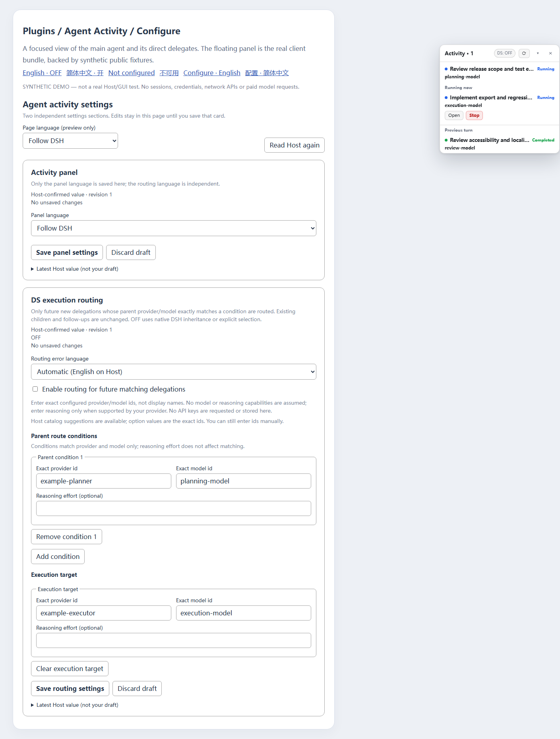560x739 pixels.
Task: Expand Latest Host value under Activity panel card
Action: 75,269
